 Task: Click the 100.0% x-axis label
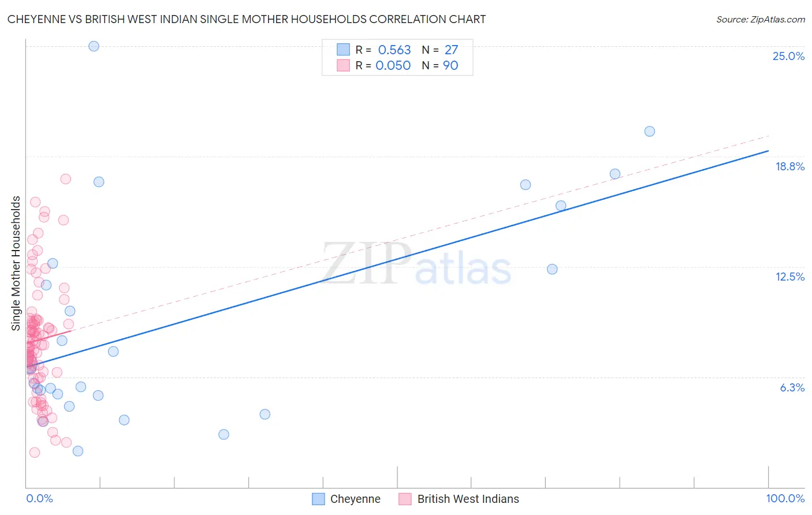(785, 498)
